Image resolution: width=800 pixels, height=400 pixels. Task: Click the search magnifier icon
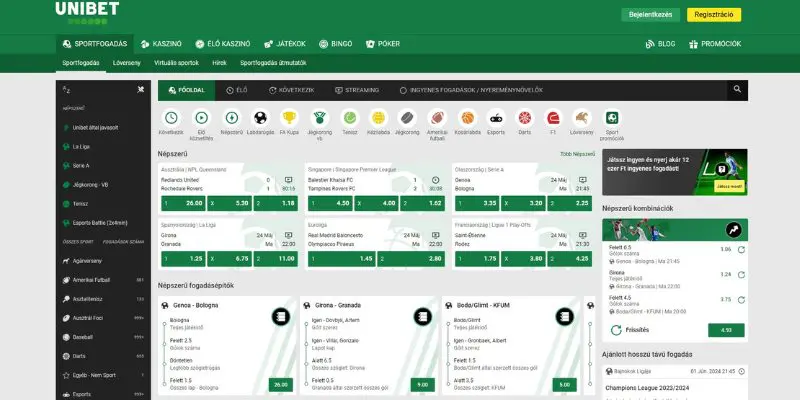click(x=737, y=89)
